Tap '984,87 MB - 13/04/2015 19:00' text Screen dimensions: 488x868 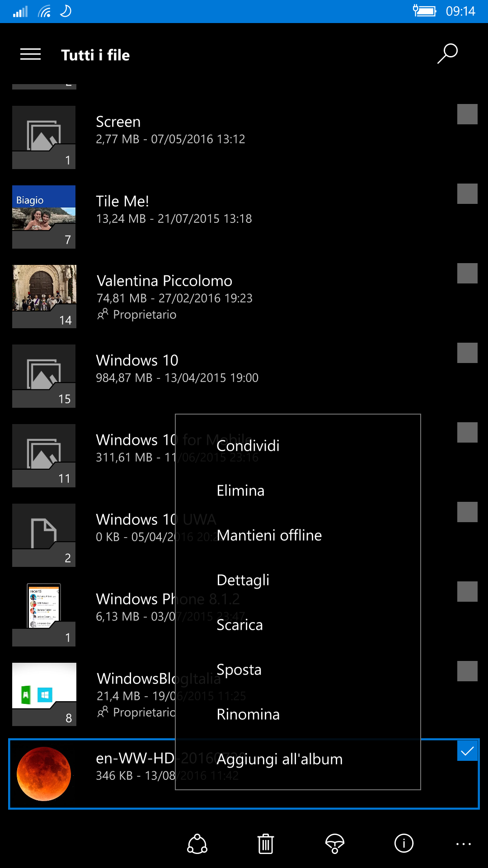point(177,377)
